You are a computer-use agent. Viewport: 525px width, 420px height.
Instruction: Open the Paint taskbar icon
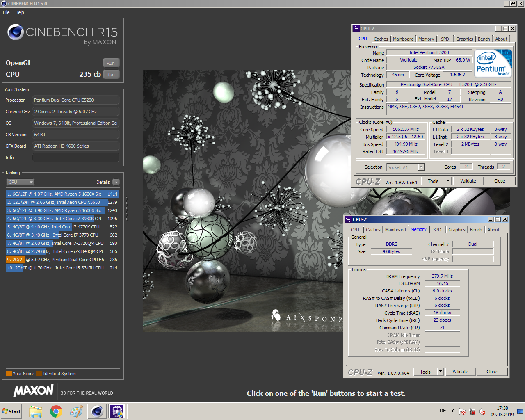(x=76, y=411)
